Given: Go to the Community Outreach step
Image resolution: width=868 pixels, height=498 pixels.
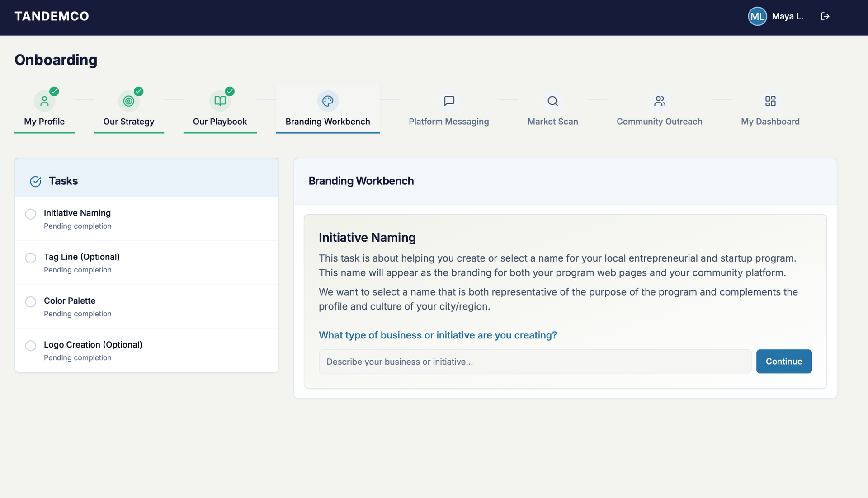Looking at the screenshot, I should pos(660,109).
